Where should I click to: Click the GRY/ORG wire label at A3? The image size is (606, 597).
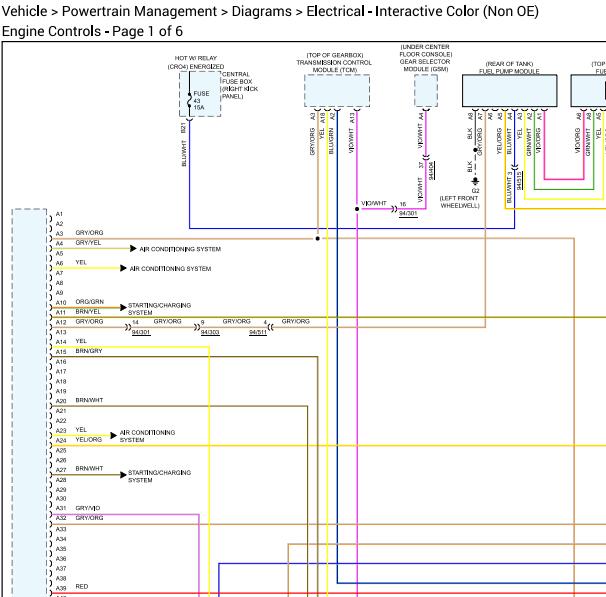[89, 233]
